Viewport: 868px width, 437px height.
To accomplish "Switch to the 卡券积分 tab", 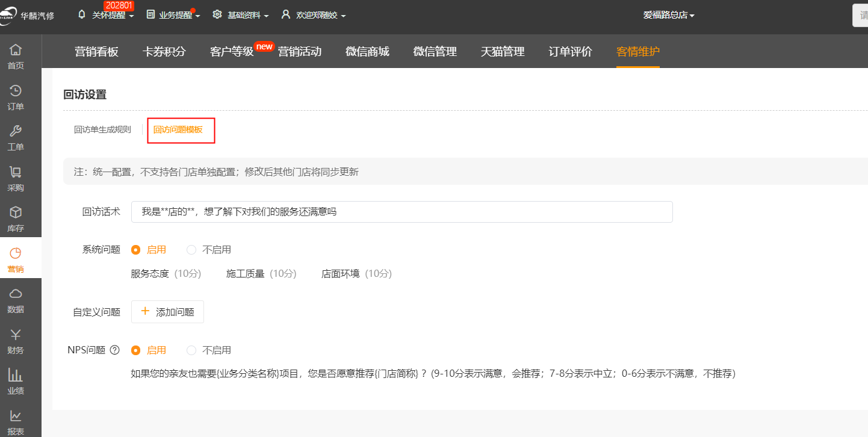I will [x=164, y=52].
